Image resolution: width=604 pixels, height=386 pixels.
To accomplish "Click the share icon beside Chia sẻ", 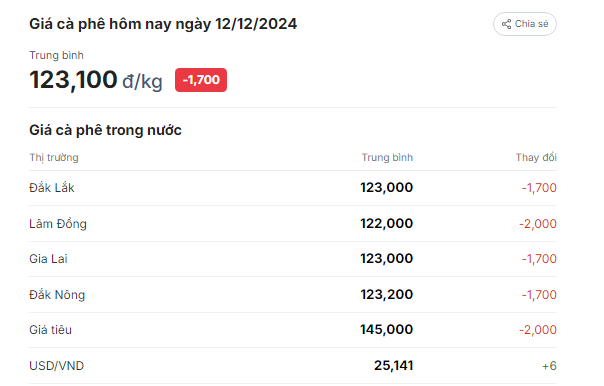I will (506, 24).
